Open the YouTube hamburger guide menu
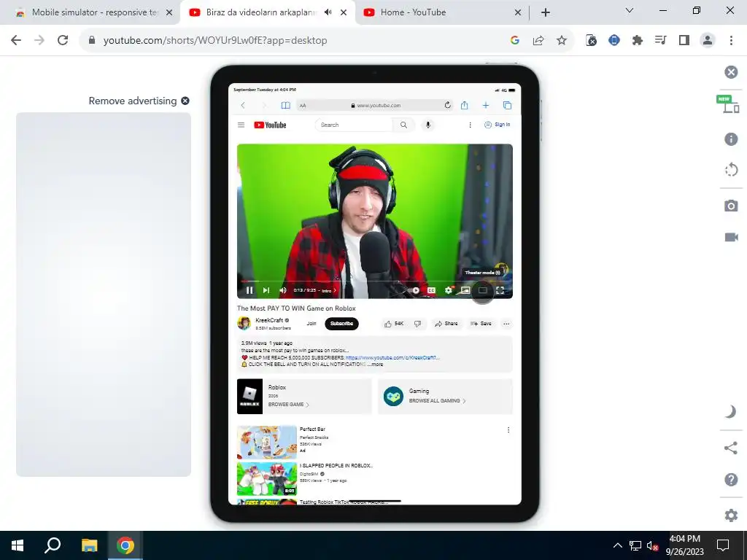Screen dimensions: 747x560 point(241,125)
